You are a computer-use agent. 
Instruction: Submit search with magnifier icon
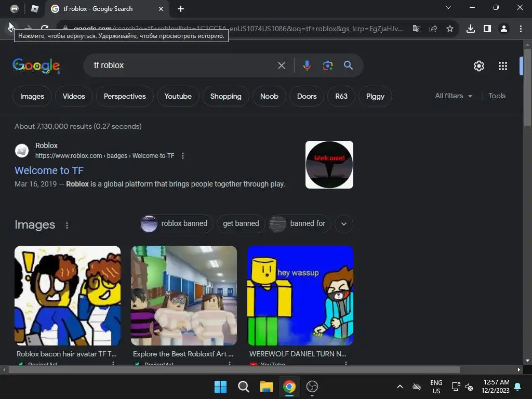349,65
